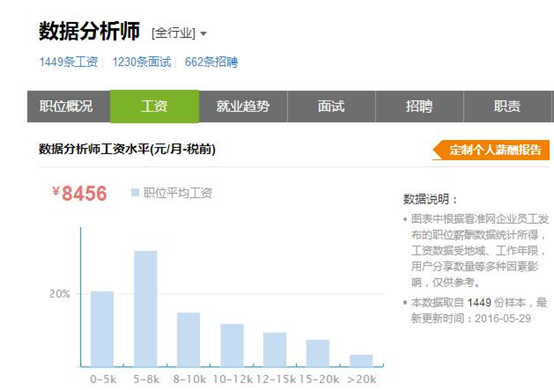Select the 10-12k bar in chart

click(x=232, y=345)
